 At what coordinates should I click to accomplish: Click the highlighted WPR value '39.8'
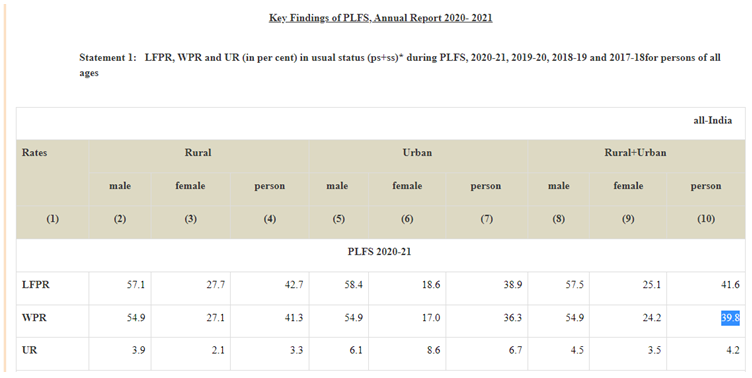730,318
